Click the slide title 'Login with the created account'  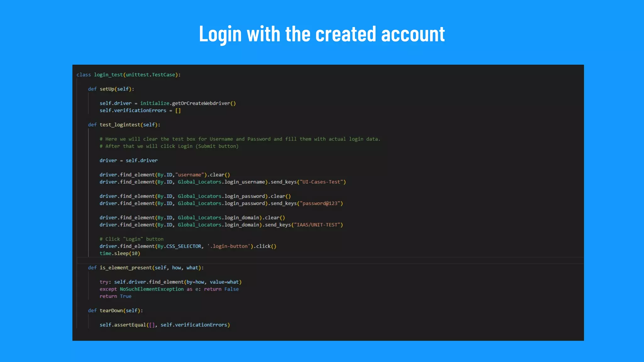(322, 34)
